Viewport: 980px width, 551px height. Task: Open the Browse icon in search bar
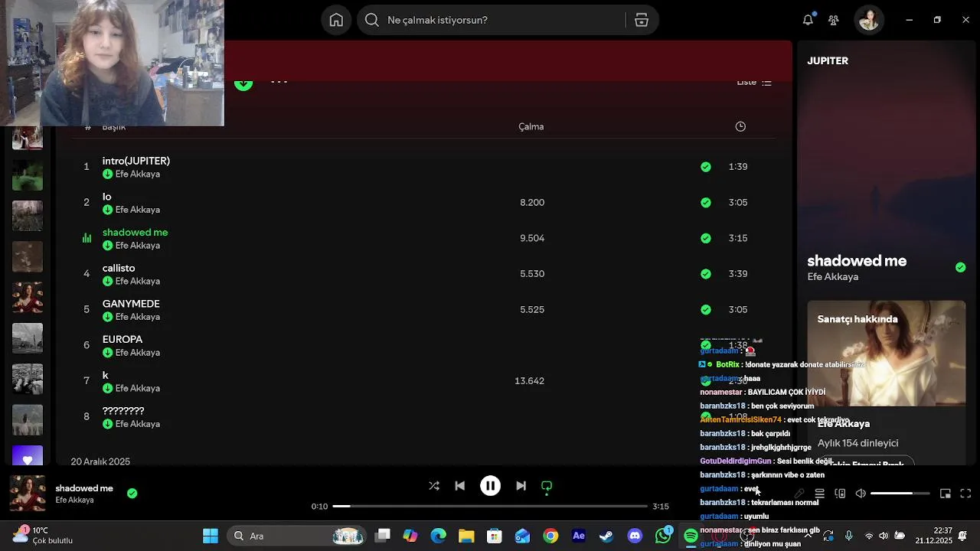642,20
